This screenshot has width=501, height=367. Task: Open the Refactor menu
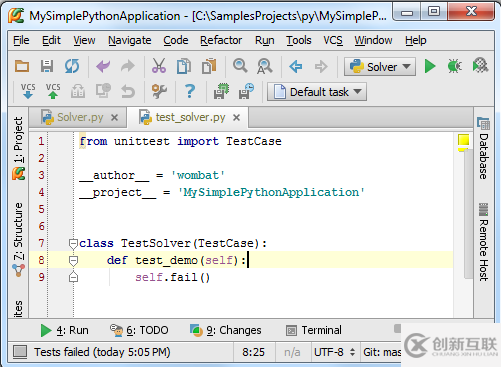(x=221, y=40)
